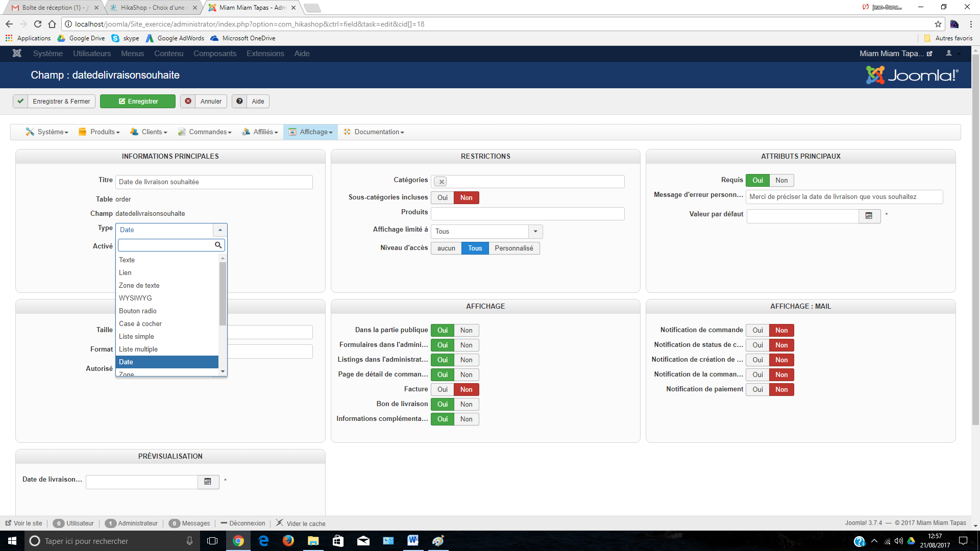Screen dimensions: 980x551
Task: Open the Extensions top menu
Action: (265, 54)
